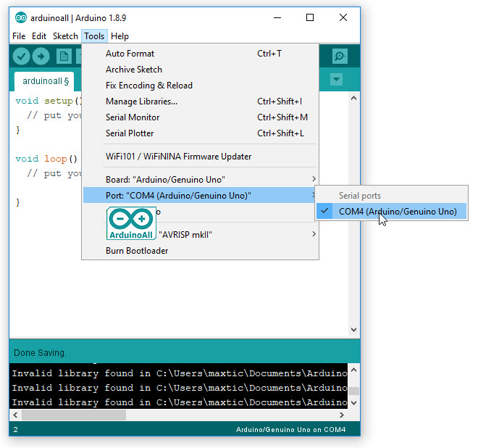Click the "Done Saving." status message
The width and height of the screenshot is (478, 448).
pos(40,353)
